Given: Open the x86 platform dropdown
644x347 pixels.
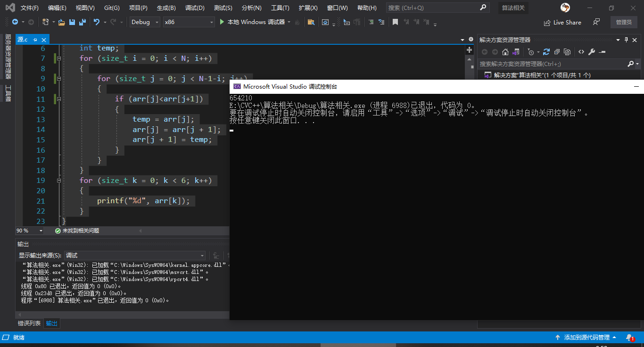Looking at the screenshot, I should (189, 22).
